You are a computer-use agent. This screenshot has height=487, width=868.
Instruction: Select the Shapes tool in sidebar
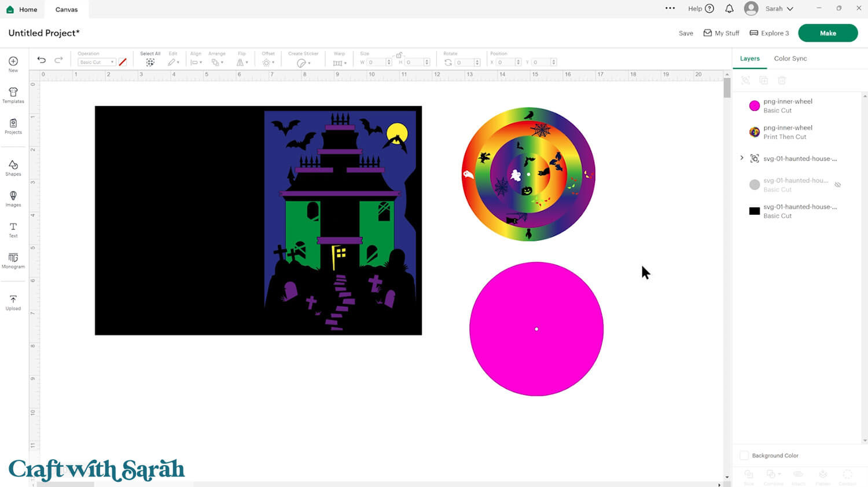tap(13, 167)
